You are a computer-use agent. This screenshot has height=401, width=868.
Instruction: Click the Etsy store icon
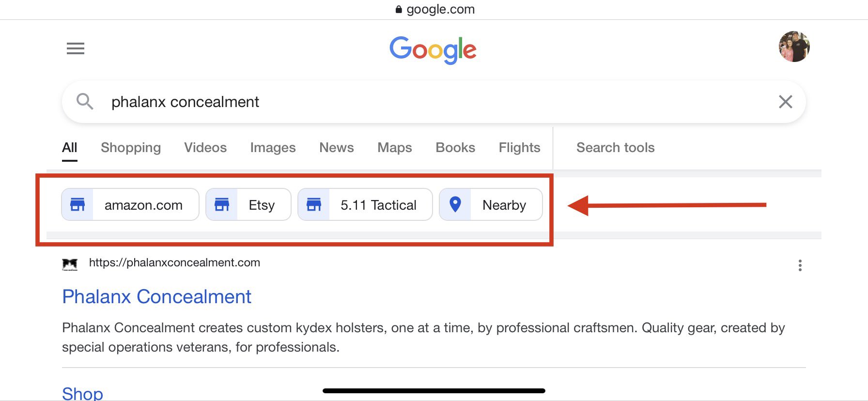(222, 205)
